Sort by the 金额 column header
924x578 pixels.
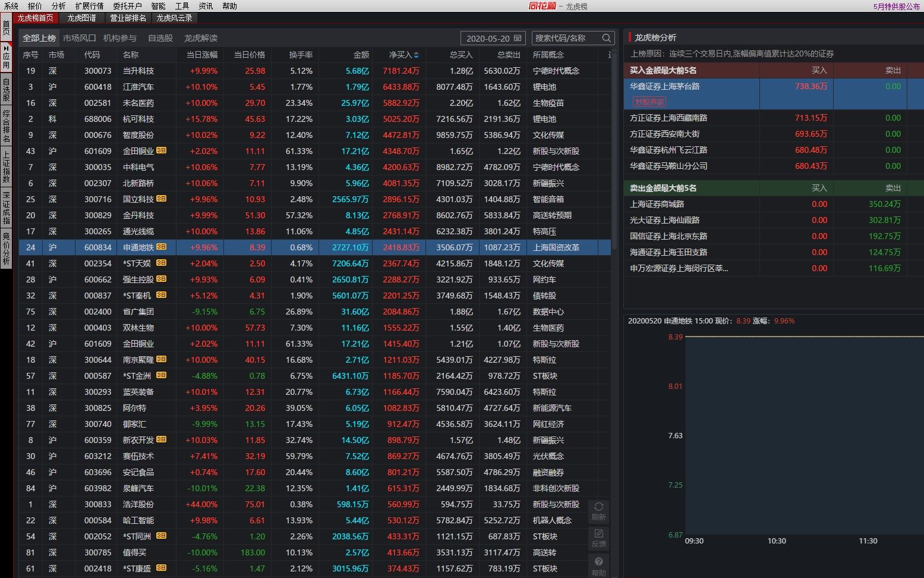[x=361, y=55]
